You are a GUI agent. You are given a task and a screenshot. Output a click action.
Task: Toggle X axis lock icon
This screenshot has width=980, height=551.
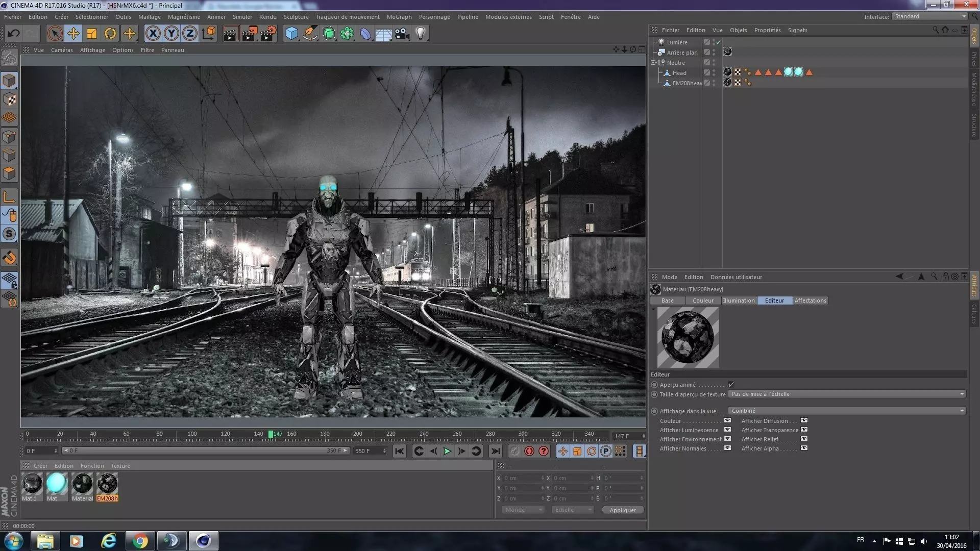tap(153, 34)
